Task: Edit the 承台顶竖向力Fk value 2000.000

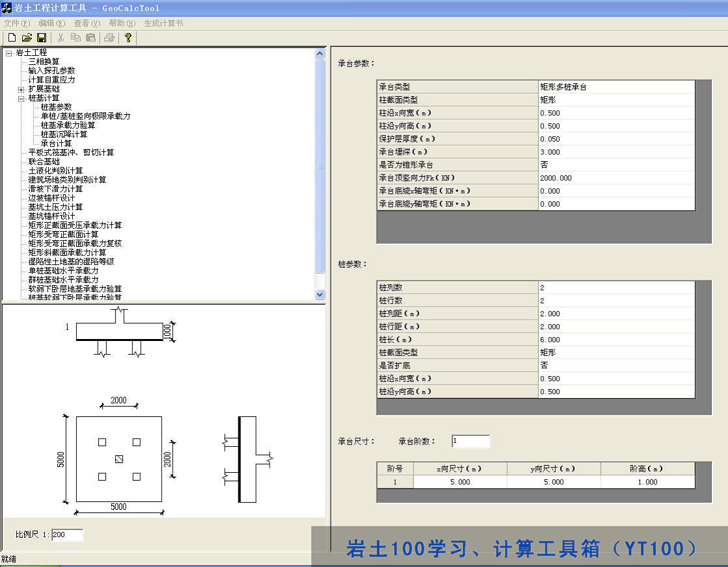Action: click(617, 178)
